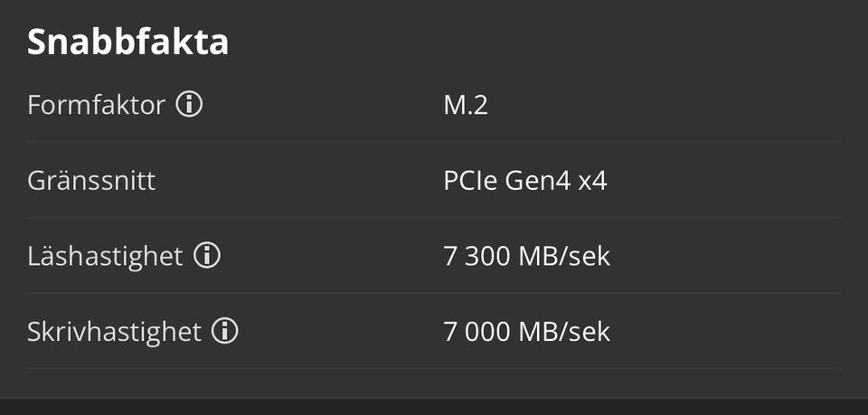This screenshot has width=868, height=415.
Task: Click the divider line below Skrivhastighet row
Action: coord(434,368)
